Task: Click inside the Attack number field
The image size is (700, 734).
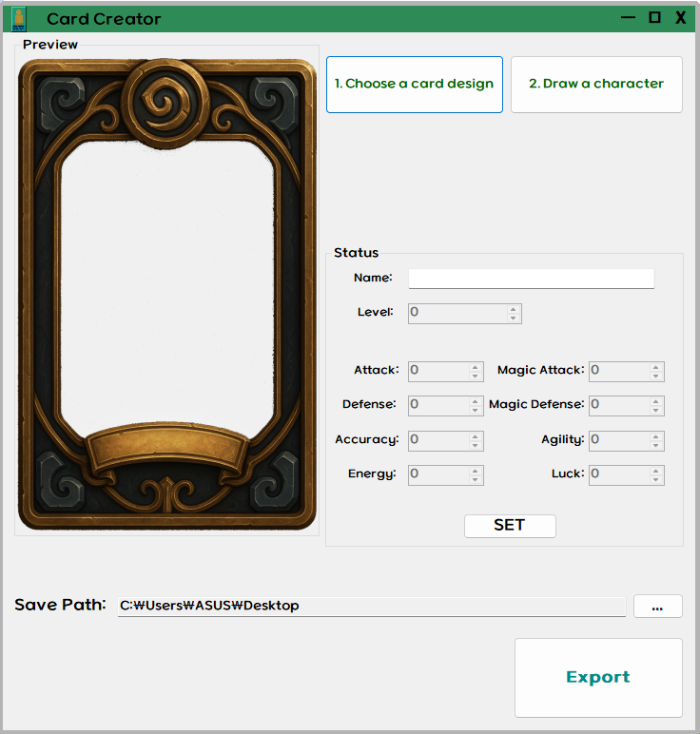Action: click(438, 371)
